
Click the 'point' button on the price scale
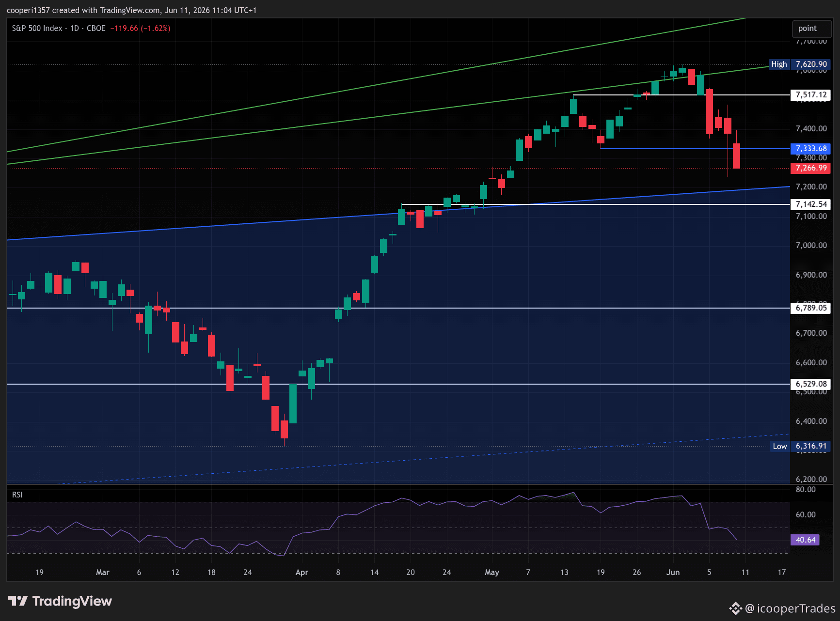pos(812,29)
